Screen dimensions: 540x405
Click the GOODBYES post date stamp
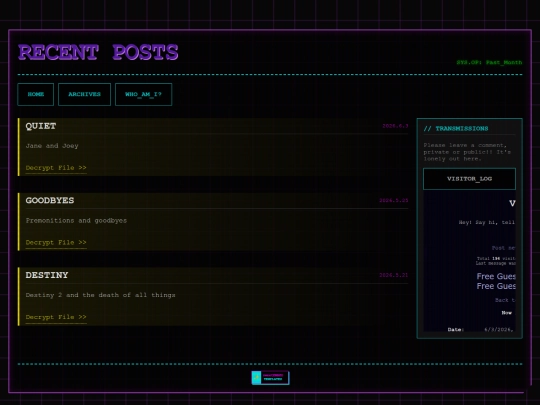click(x=394, y=200)
